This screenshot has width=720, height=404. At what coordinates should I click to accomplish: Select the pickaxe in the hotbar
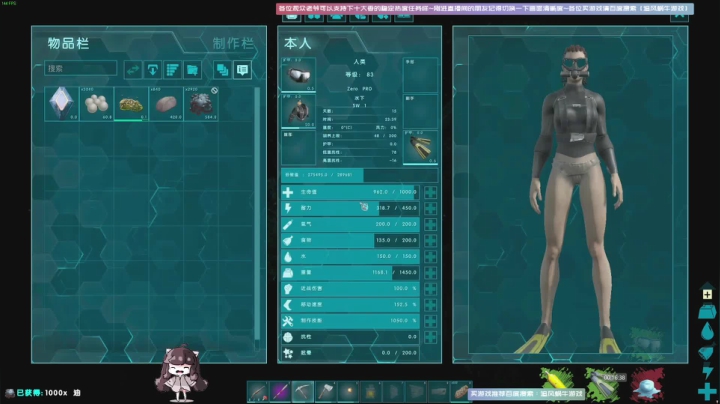point(303,392)
